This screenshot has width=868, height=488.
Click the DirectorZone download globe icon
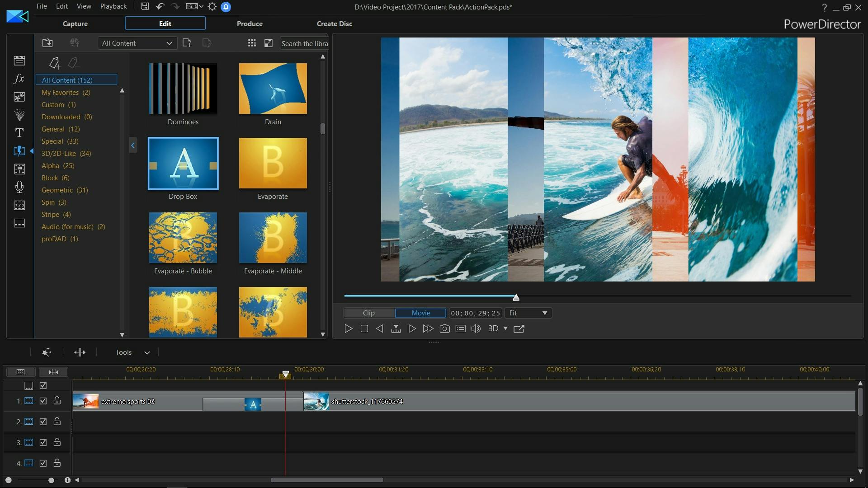coord(75,43)
